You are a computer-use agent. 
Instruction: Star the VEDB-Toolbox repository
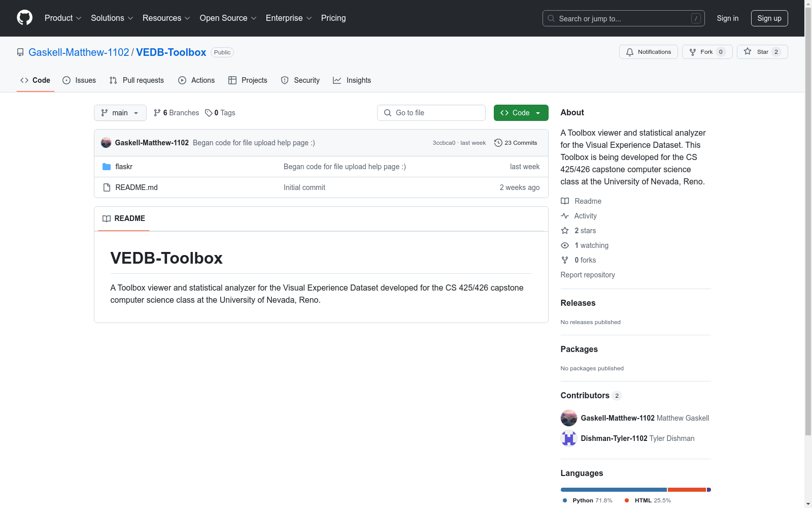coord(762,52)
